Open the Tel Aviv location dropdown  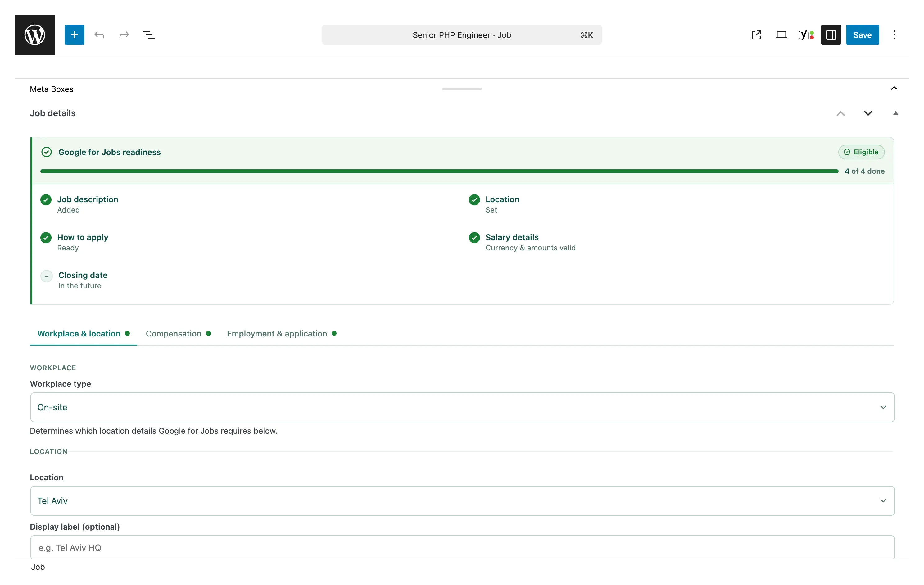click(462, 500)
